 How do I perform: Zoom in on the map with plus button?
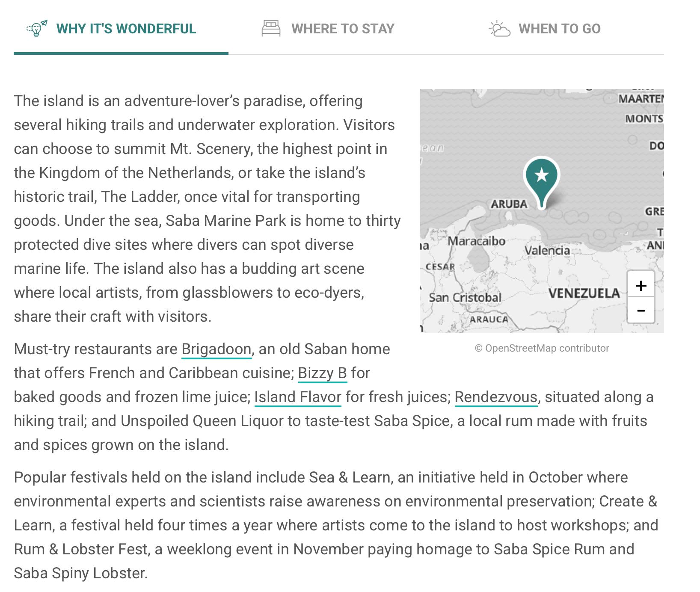641,285
